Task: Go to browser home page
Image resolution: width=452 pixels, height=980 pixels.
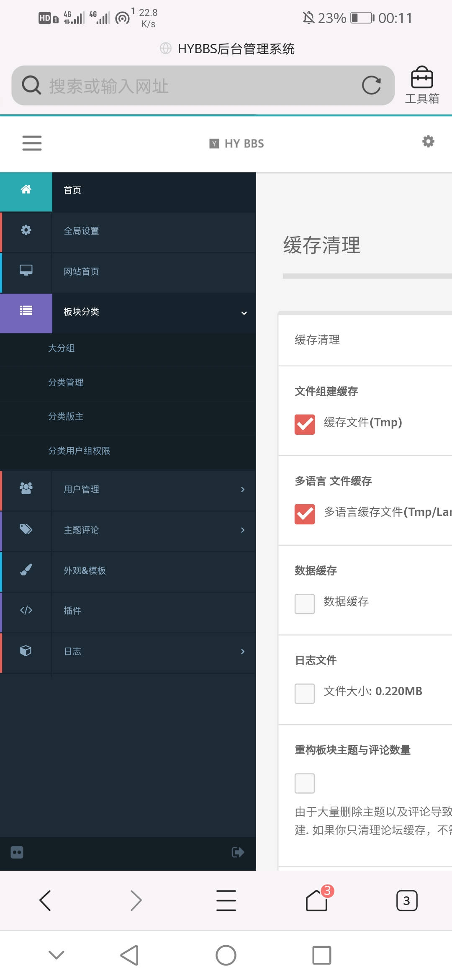Action: [317, 900]
